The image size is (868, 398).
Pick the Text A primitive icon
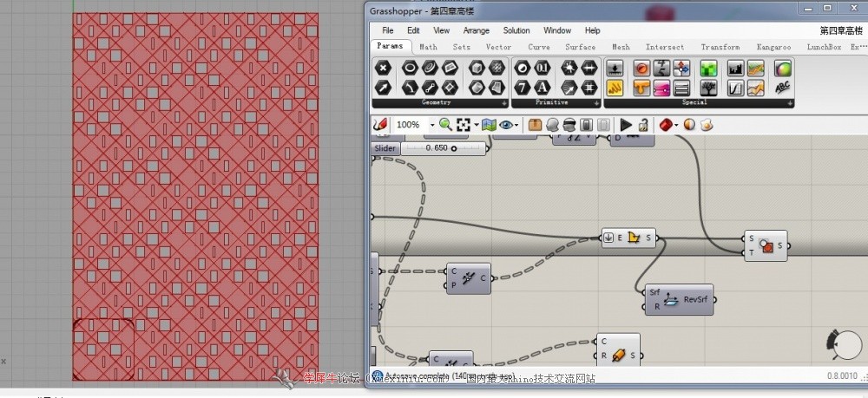pyautogui.click(x=542, y=88)
